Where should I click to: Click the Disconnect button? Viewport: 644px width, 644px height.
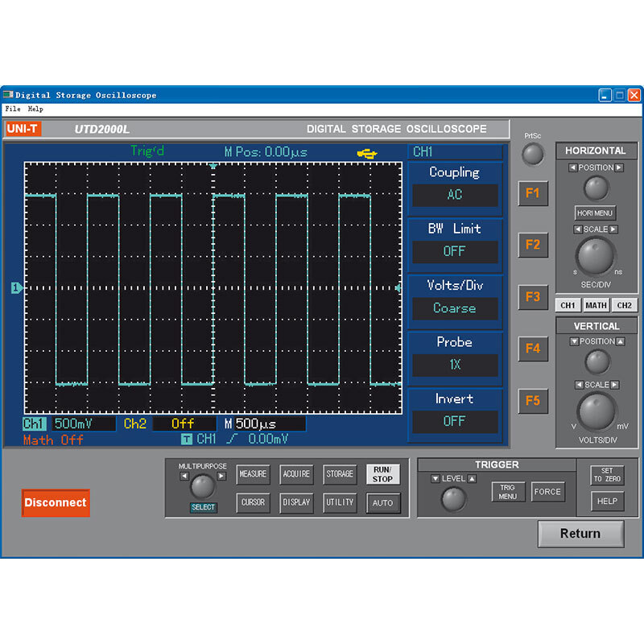point(56,502)
